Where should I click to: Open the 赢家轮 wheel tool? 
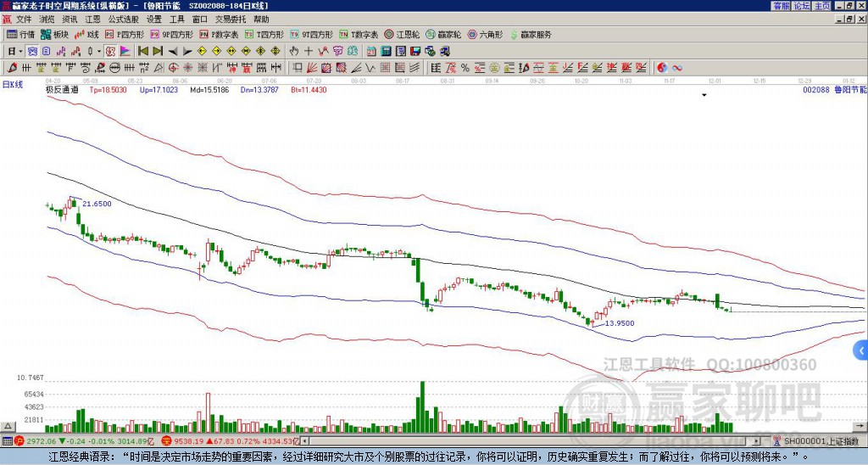tap(443, 34)
